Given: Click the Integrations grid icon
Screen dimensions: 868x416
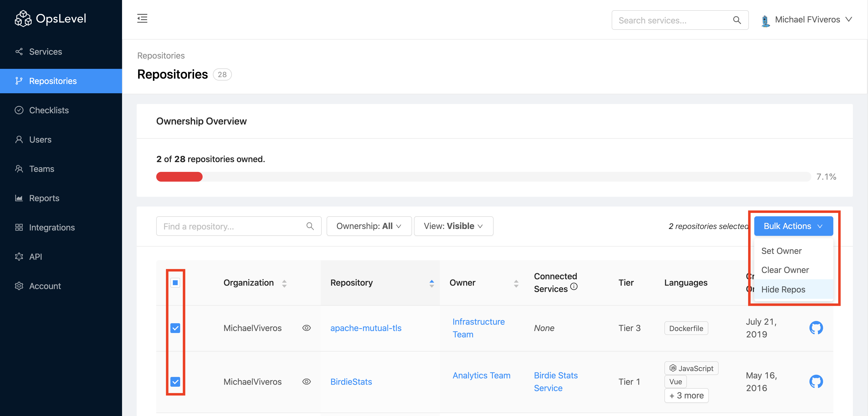Looking at the screenshot, I should coord(19,228).
